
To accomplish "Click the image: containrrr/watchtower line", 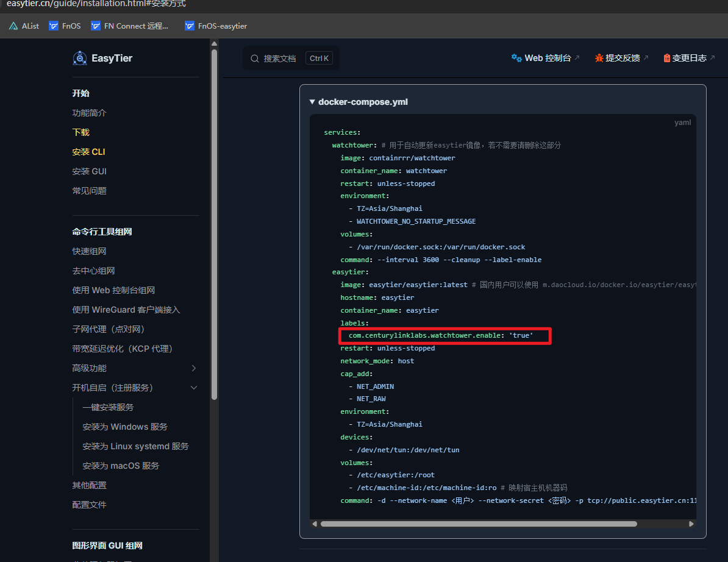I will tap(398, 158).
